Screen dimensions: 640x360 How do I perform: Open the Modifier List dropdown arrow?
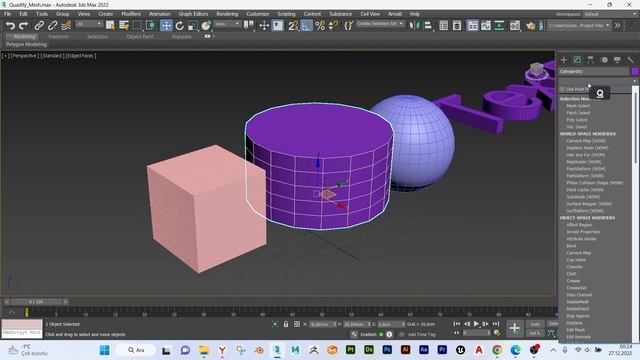(634, 81)
